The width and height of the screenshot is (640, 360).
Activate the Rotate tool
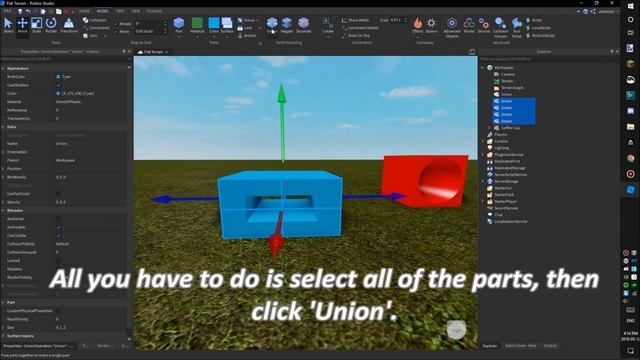click(51, 25)
